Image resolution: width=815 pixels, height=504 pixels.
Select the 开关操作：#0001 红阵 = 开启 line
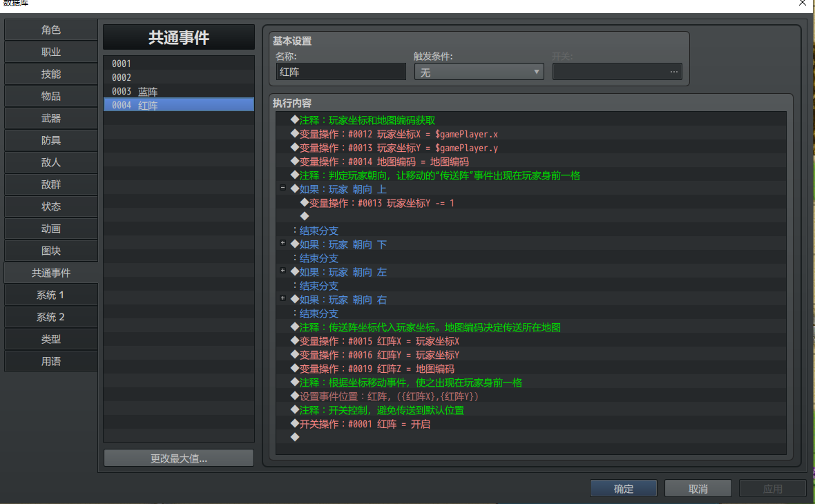tap(531, 424)
